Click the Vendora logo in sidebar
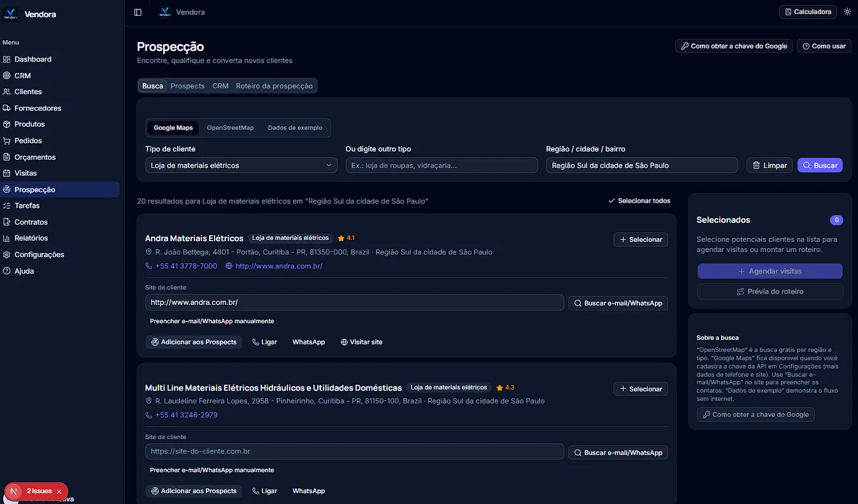 click(11, 14)
